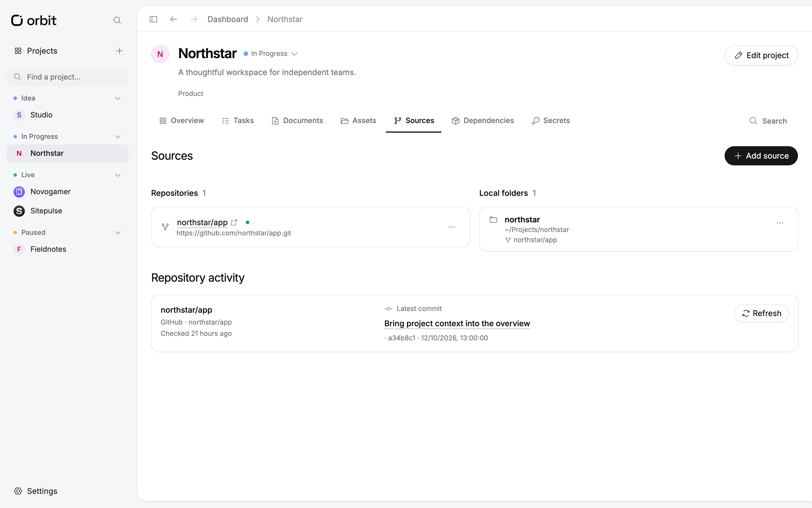The image size is (812, 508).
Task: Click the folder icon of the northstar local folder
Action: pyautogui.click(x=493, y=220)
